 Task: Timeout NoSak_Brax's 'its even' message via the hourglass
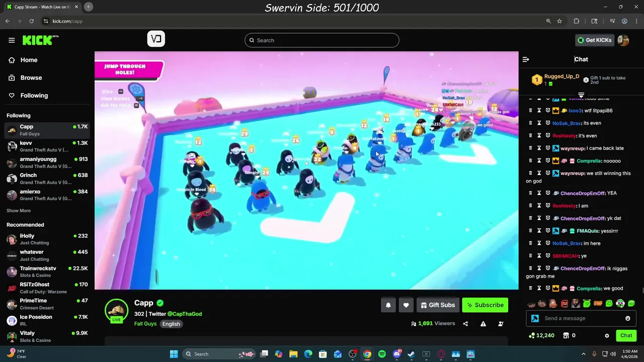(539, 123)
